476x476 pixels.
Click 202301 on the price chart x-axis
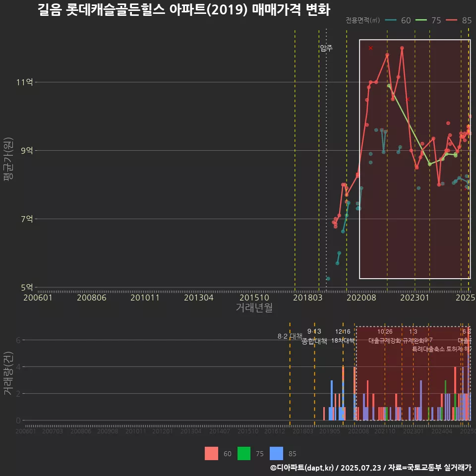pos(415,297)
